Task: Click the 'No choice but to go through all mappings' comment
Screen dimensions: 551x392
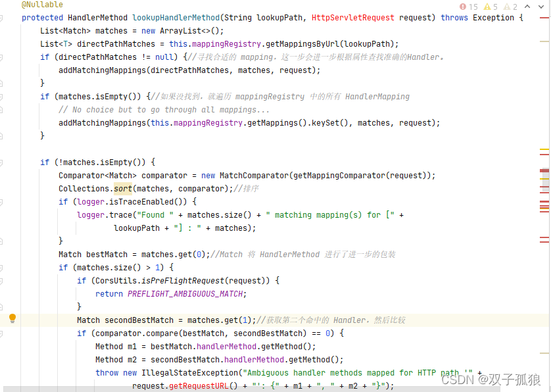Action: (164, 110)
